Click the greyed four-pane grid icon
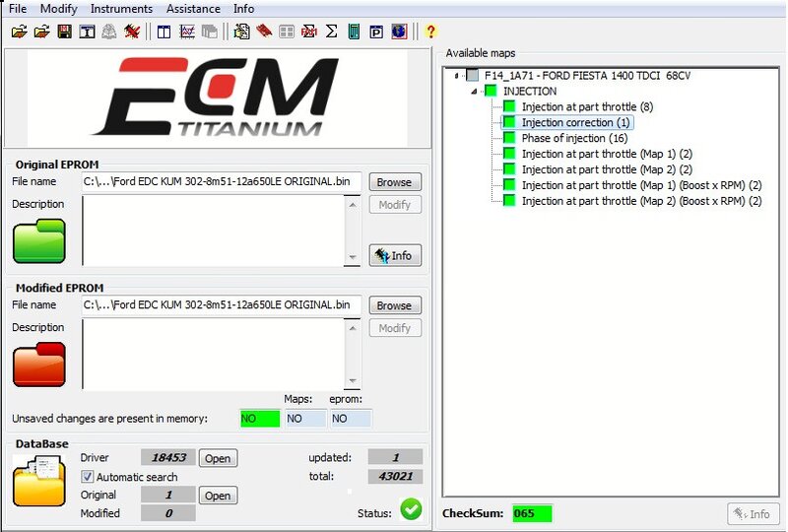This screenshot has width=788, height=532. [287, 33]
